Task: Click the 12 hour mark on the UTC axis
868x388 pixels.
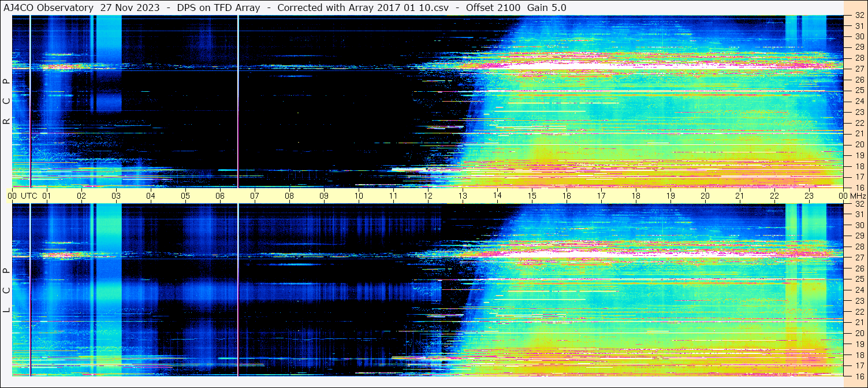Action: [428, 196]
